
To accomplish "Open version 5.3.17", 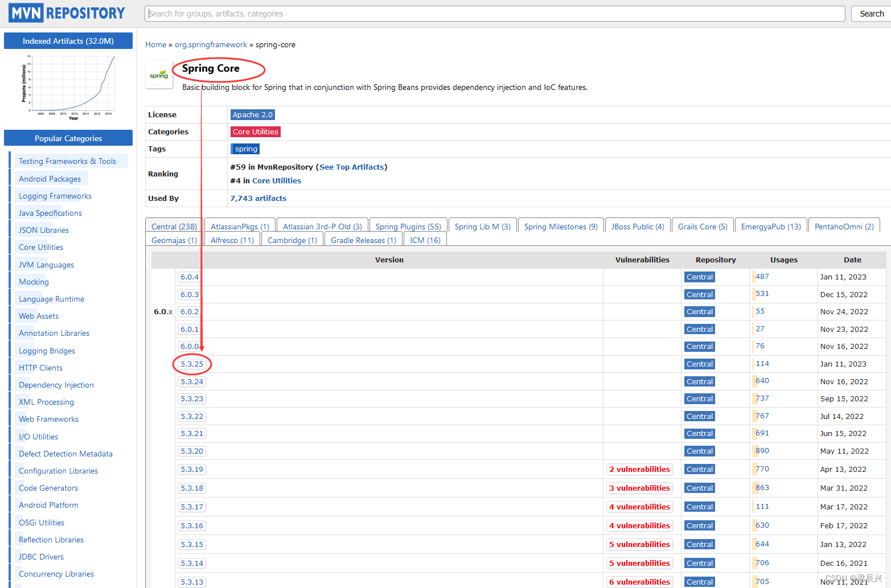I will (192, 507).
